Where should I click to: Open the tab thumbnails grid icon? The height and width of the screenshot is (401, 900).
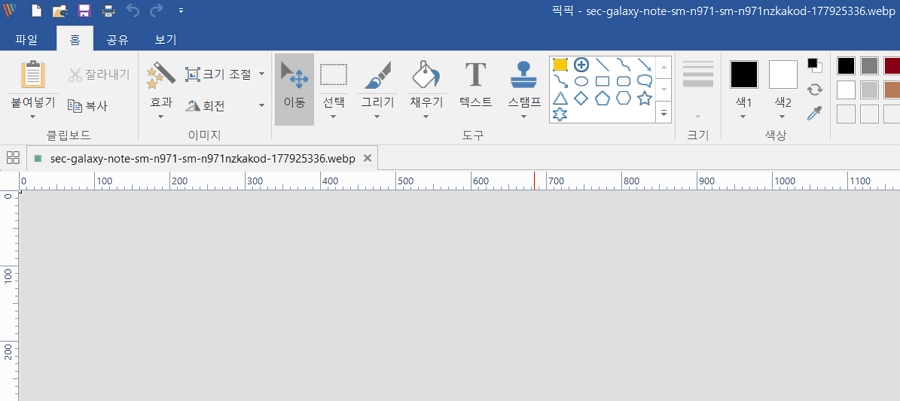click(x=13, y=158)
